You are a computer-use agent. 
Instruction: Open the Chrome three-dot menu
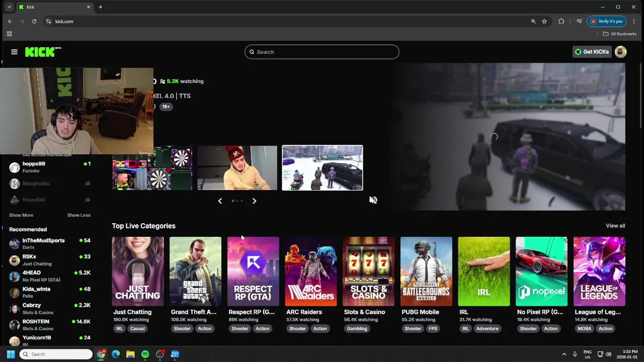click(634, 21)
